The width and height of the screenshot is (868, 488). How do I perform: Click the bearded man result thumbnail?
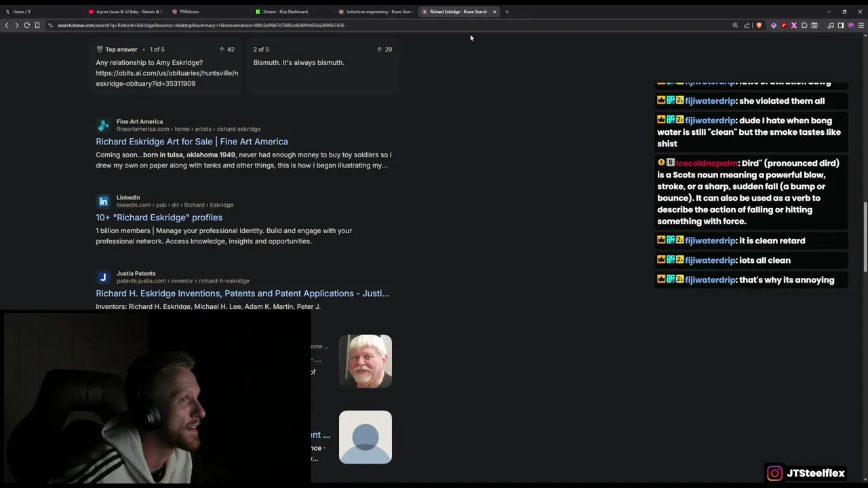pyautogui.click(x=366, y=361)
